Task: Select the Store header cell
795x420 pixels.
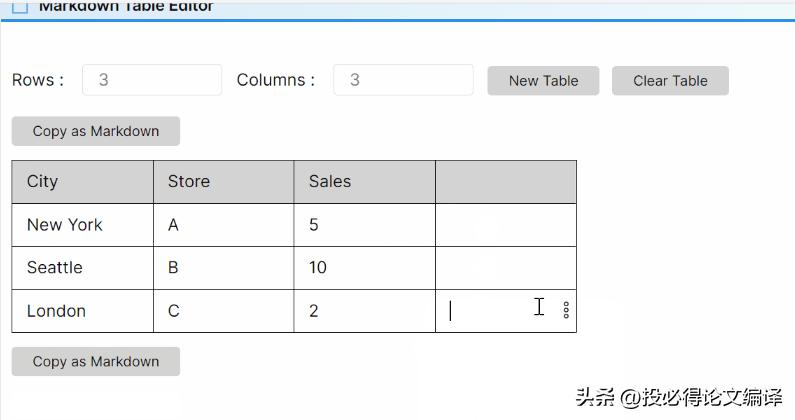Action: pyautogui.click(x=223, y=182)
